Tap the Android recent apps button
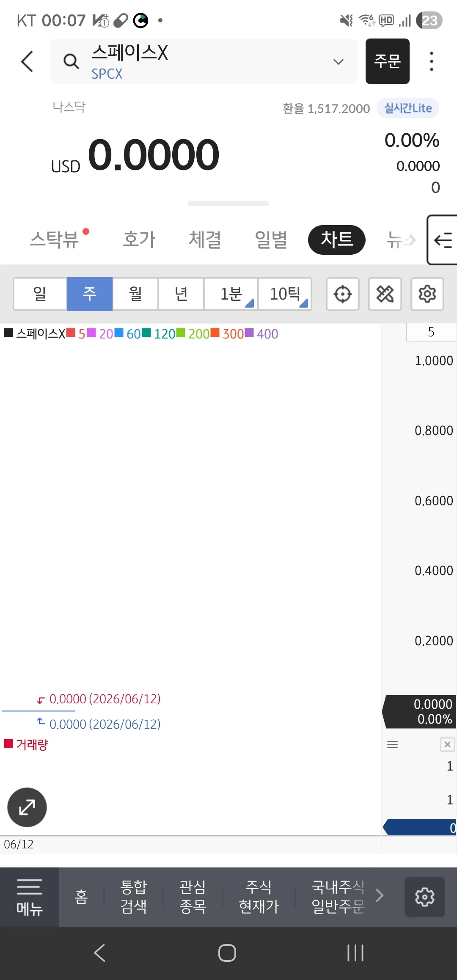 point(355,953)
